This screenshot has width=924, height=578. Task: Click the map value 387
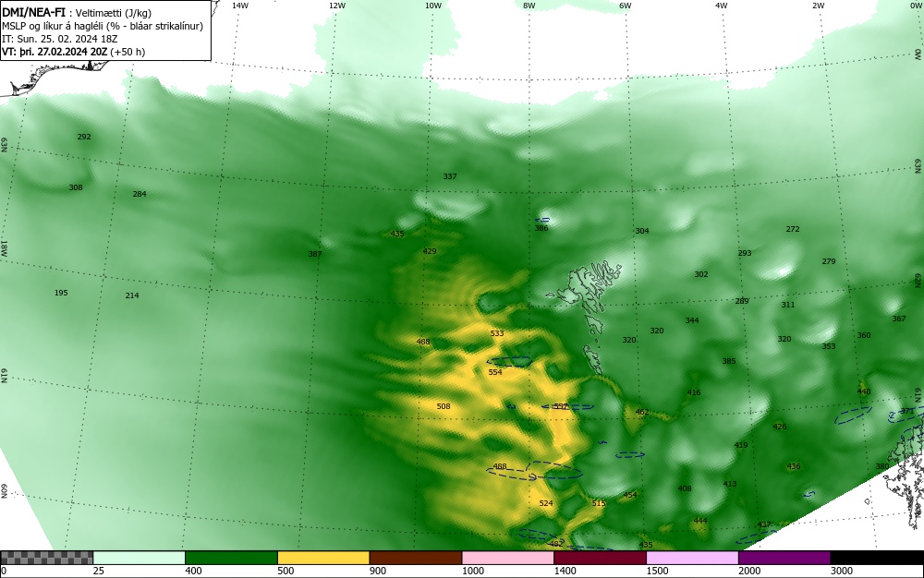(315, 254)
